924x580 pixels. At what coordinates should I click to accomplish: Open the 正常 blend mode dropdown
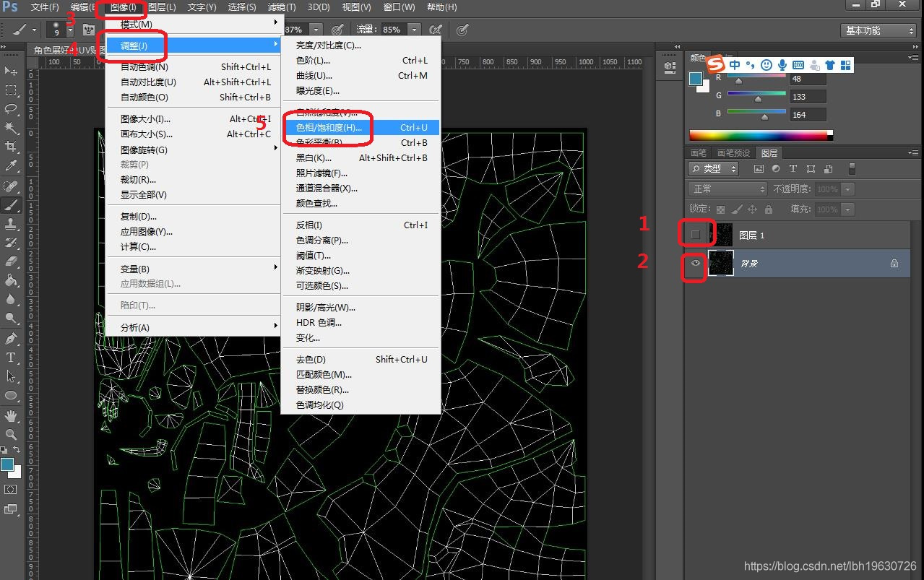pyautogui.click(x=727, y=189)
